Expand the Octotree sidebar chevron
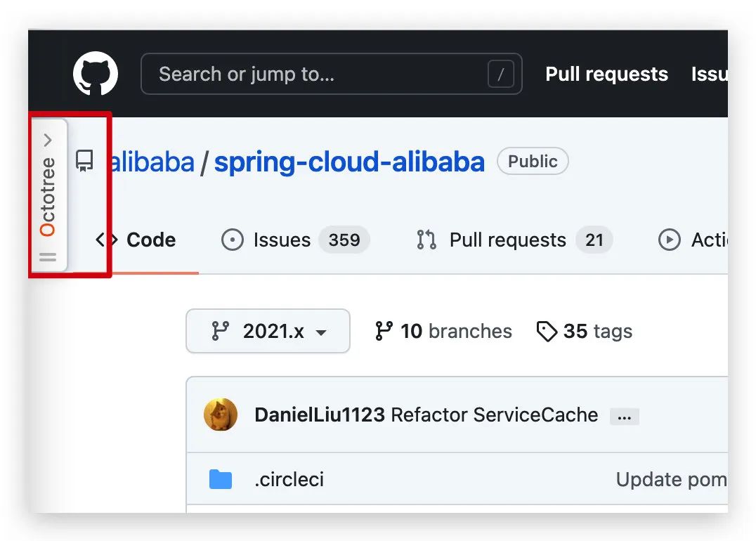 48,140
